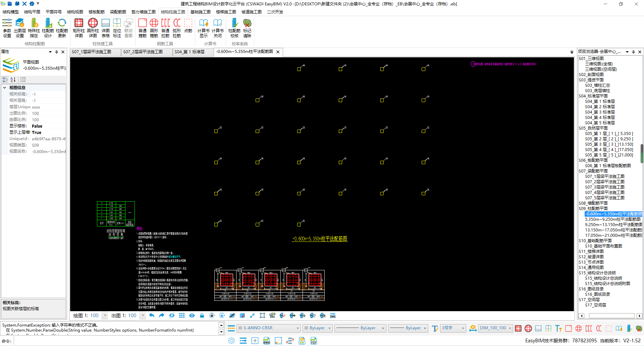
Task: Toggle the crossed-out eye hide icon
Action: point(172,316)
